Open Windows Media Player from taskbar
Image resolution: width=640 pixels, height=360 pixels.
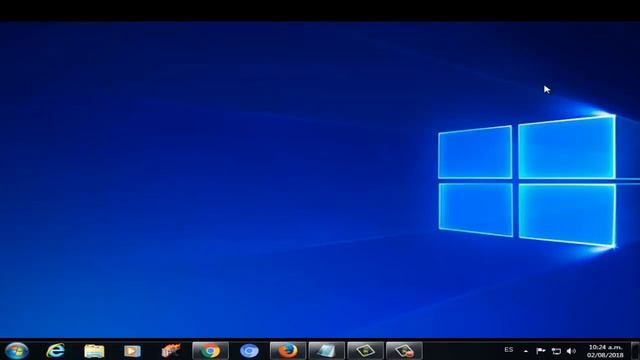click(132, 351)
